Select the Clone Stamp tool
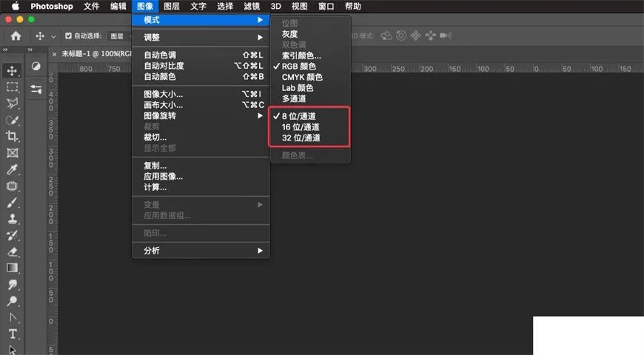The height and width of the screenshot is (355, 644). (12, 219)
